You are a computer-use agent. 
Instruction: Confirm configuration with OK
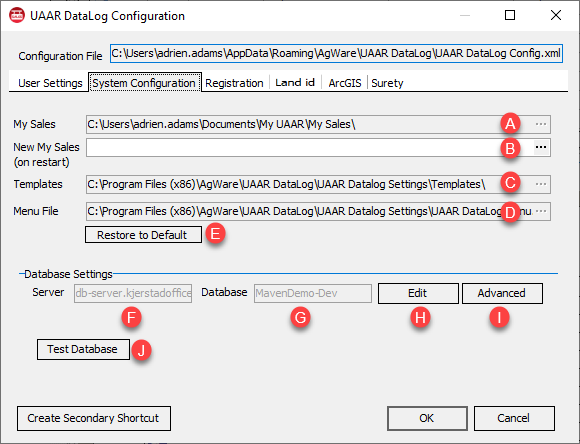pos(427,418)
